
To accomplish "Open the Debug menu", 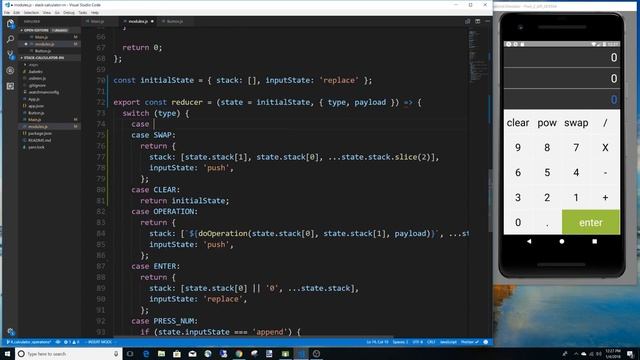I will (69, 13).
